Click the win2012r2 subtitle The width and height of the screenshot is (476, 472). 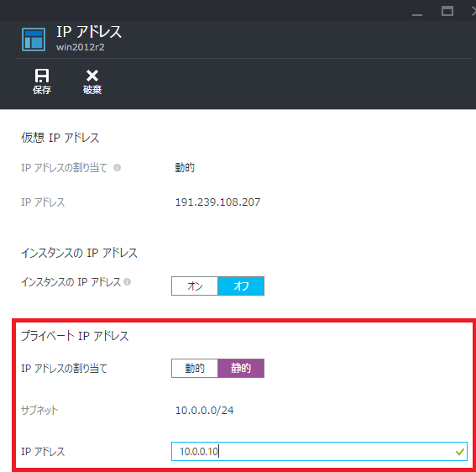[80, 47]
